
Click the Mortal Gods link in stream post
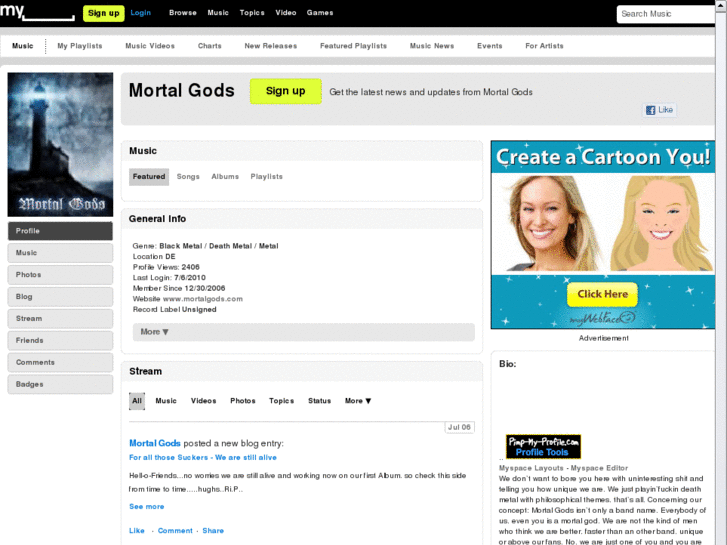pyautogui.click(x=155, y=443)
